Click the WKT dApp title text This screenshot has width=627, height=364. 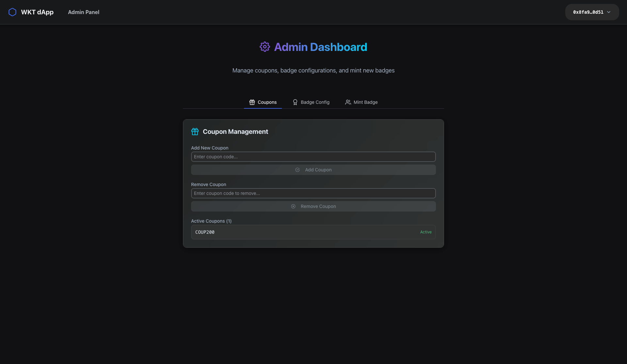click(37, 12)
